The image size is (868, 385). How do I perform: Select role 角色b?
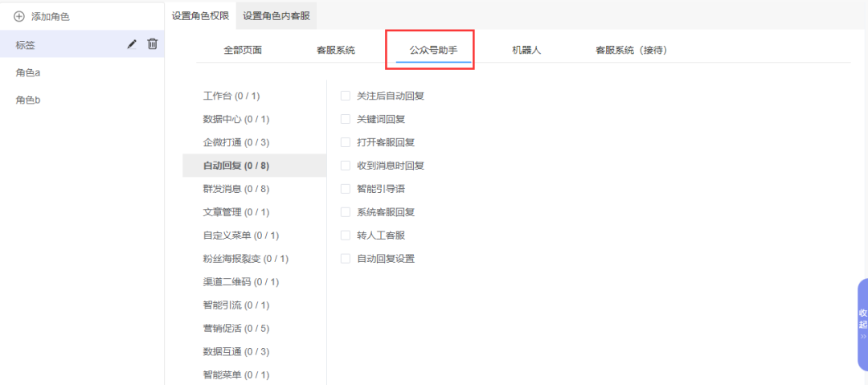82,100
